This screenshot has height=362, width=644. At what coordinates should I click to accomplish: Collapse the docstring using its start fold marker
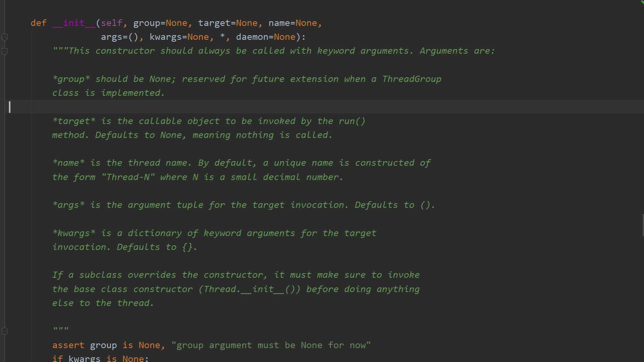(5, 51)
